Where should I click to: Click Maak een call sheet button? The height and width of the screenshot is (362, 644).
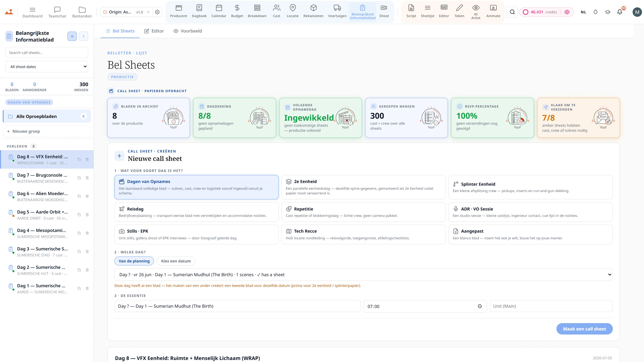pyautogui.click(x=584, y=329)
